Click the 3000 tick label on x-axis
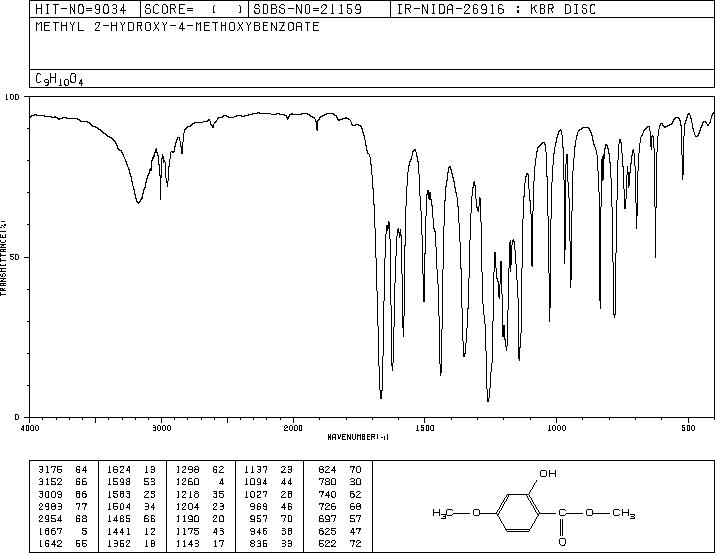The height and width of the screenshot is (553, 715). click(161, 428)
